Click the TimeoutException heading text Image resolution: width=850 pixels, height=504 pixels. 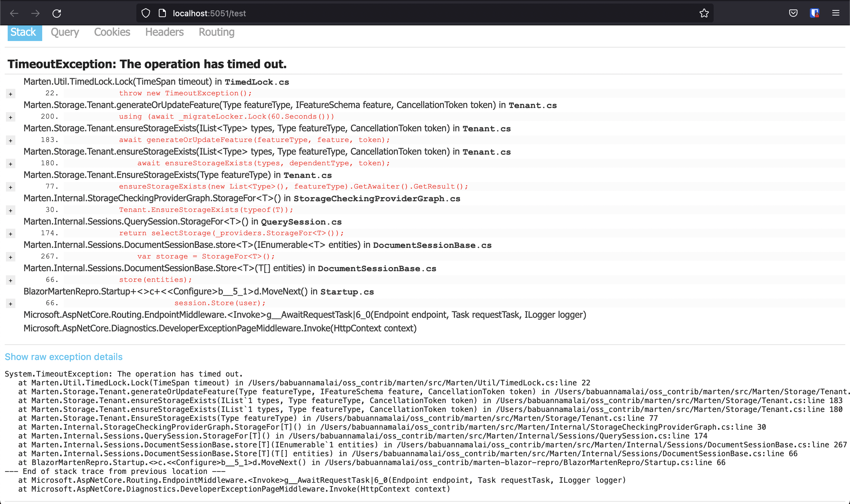click(x=147, y=64)
